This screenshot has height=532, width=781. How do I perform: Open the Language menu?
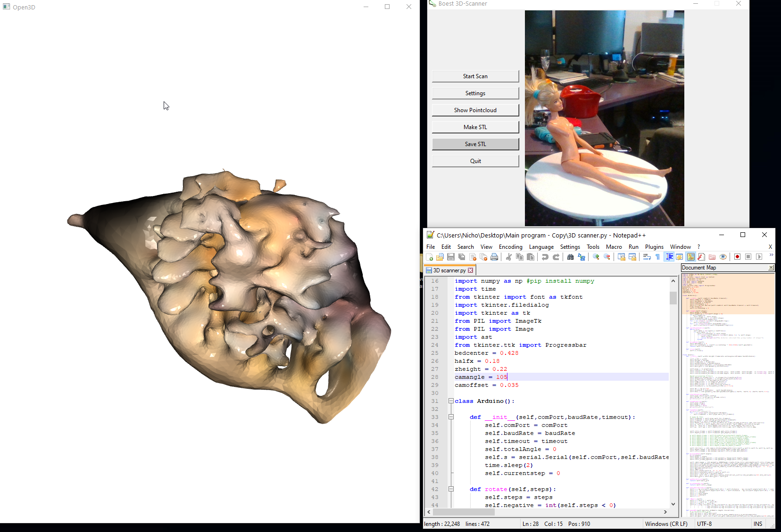point(541,246)
